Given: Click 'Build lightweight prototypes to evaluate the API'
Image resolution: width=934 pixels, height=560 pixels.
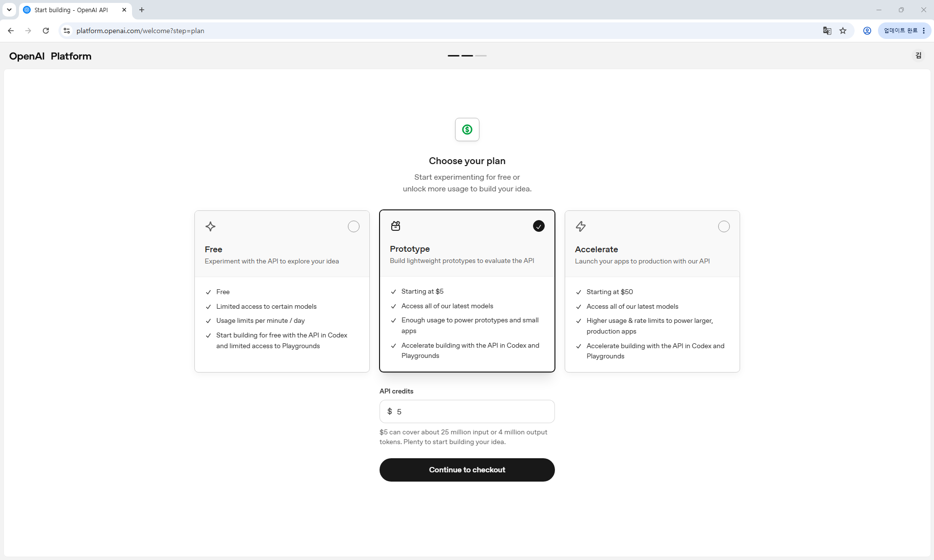Looking at the screenshot, I should tap(462, 261).
